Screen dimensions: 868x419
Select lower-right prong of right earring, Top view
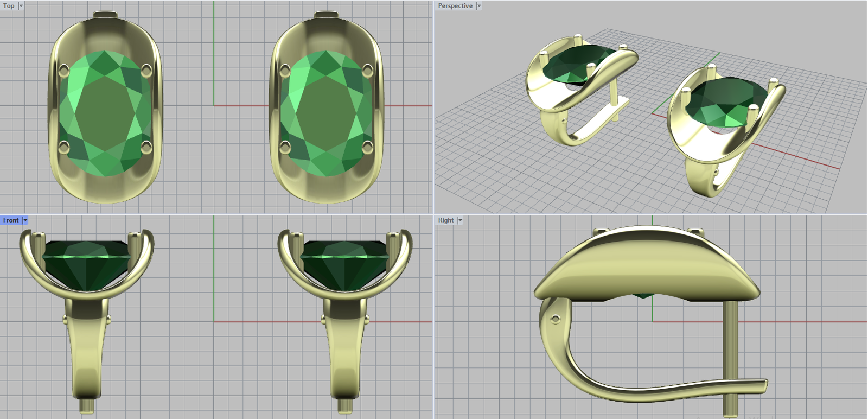[367, 147]
